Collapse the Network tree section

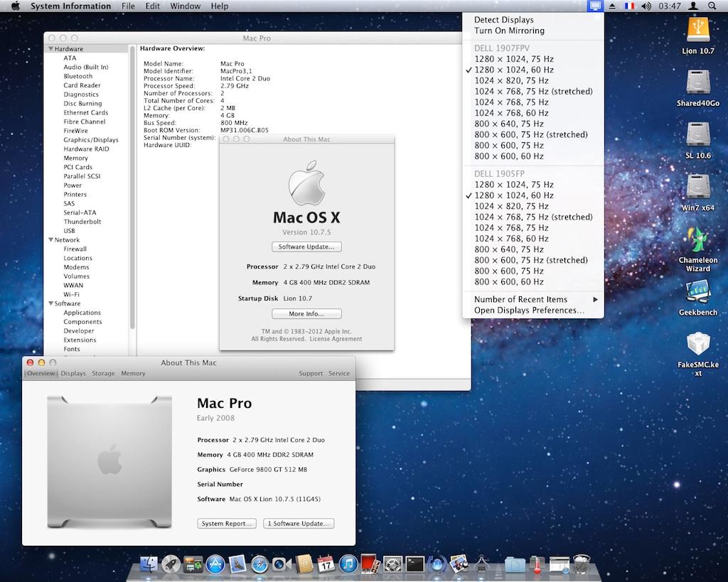tap(51, 240)
